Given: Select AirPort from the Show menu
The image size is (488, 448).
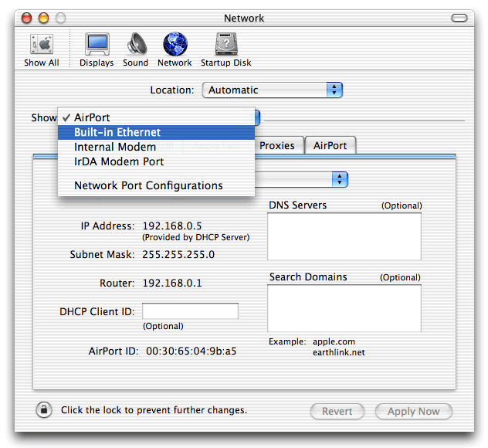Looking at the screenshot, I should click(92, 117).
